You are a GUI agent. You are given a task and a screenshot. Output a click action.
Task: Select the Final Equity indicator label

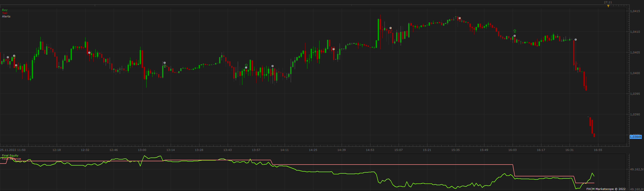(x=10, y=155)
